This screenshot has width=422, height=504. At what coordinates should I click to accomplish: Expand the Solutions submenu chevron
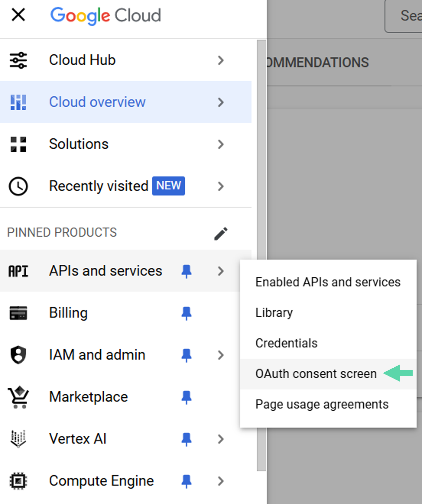[221, 144]
